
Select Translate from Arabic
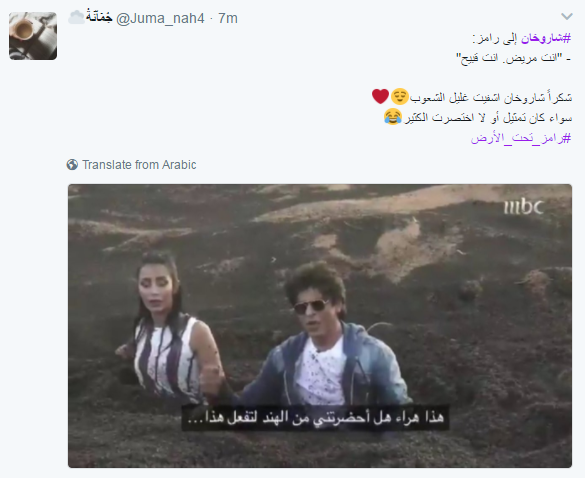[x=139, y=165]
